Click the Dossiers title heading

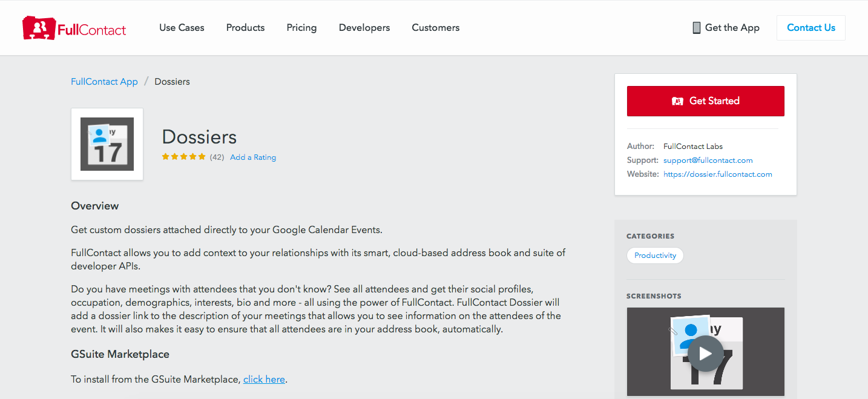[199, 137]
